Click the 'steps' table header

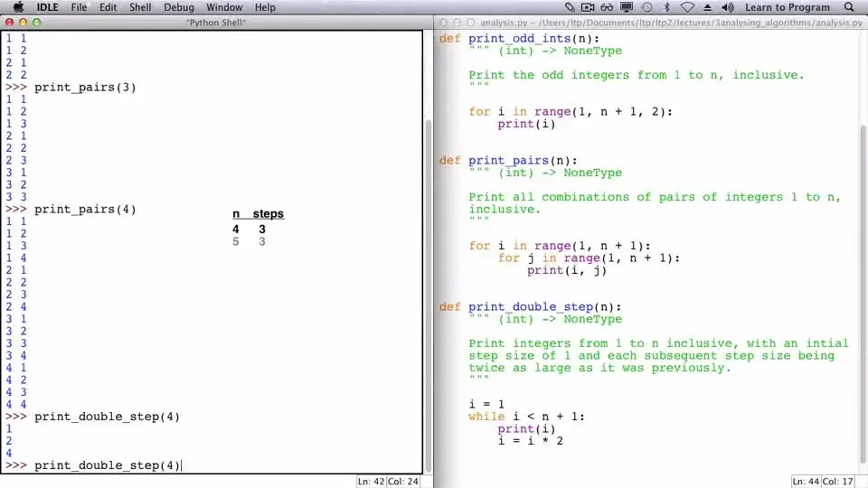pos(269,213)
